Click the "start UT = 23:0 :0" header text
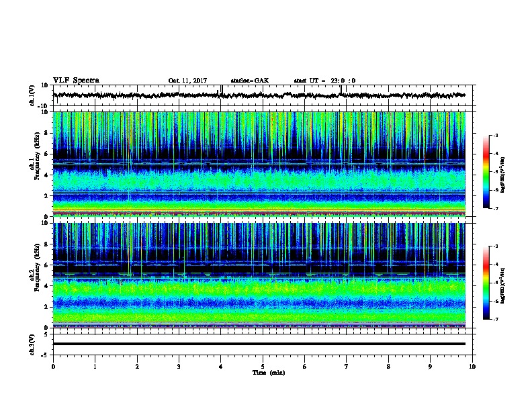 324,81
